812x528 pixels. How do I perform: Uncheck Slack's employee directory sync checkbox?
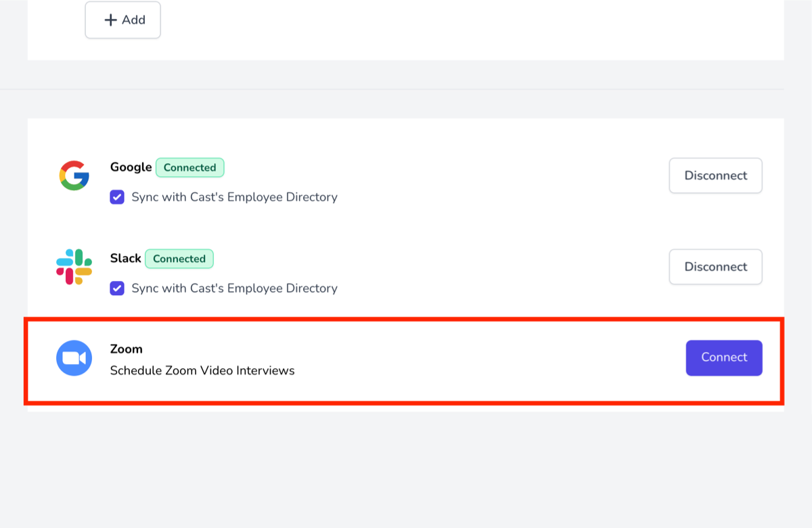tap(117, 288)
